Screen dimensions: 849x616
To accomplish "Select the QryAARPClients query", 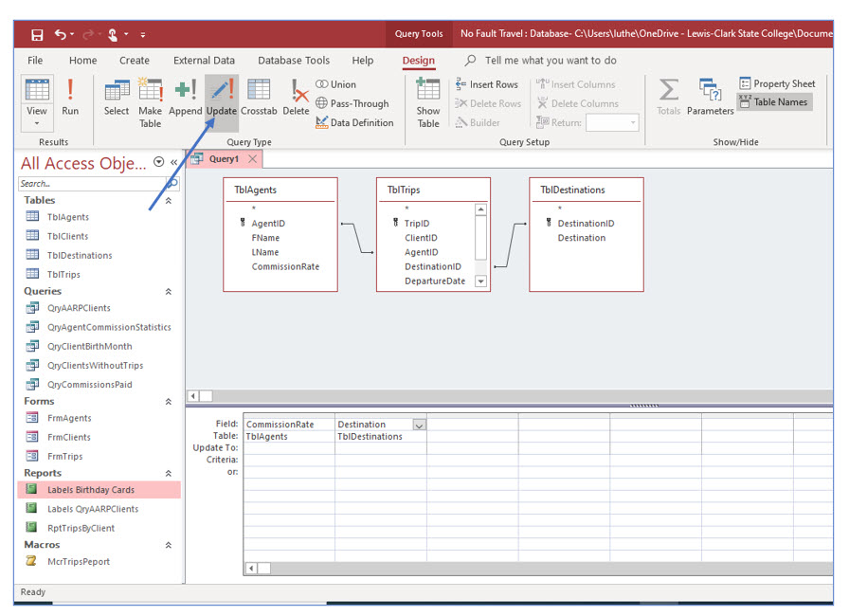I will point(79,308).
